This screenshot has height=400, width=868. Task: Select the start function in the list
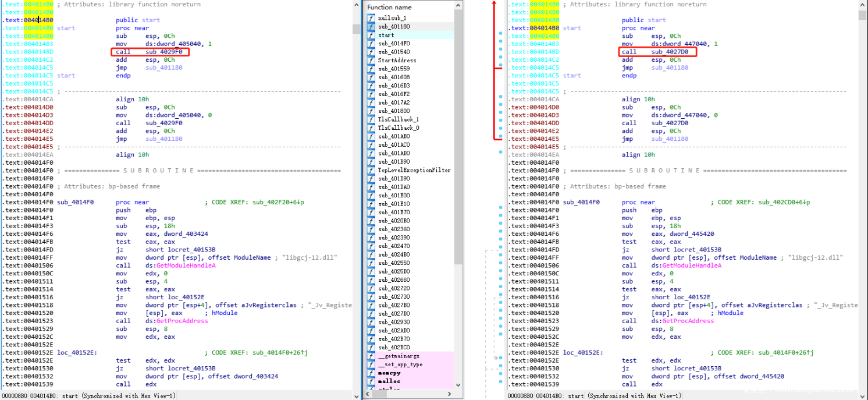point(386,36)
